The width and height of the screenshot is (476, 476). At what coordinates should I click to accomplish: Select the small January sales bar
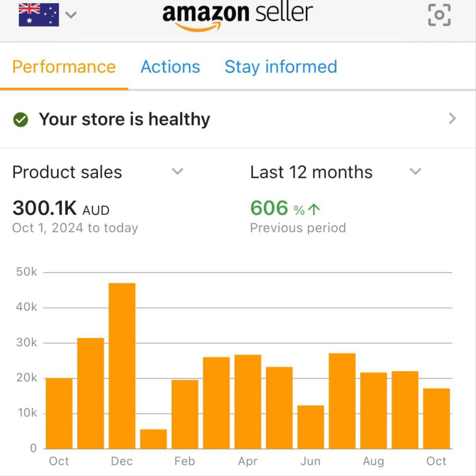click(x=153, y=439)
